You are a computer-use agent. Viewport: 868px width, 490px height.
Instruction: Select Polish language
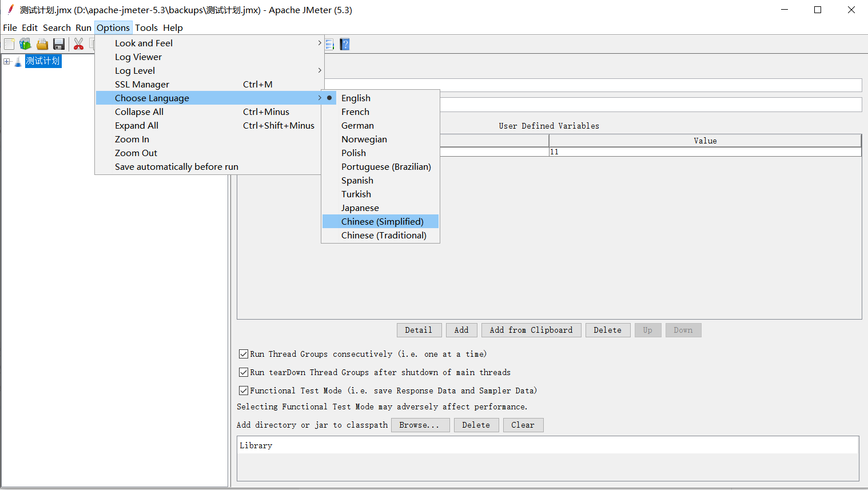pos(380,153)
